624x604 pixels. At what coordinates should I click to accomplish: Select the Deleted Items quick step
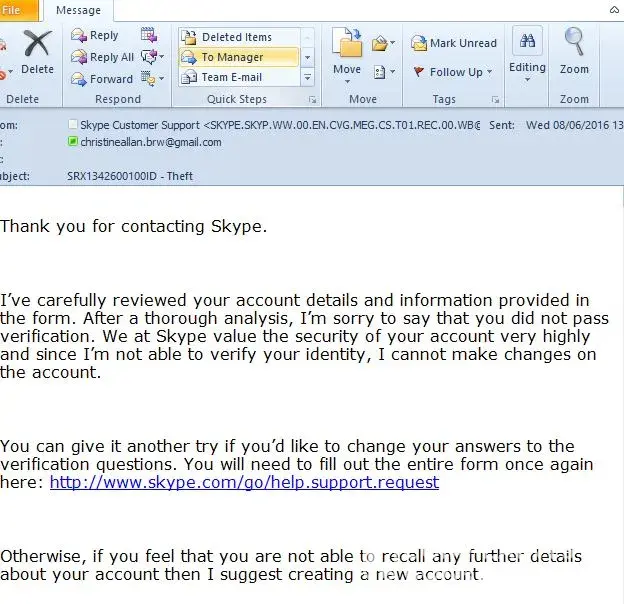[x=236, y=37]
